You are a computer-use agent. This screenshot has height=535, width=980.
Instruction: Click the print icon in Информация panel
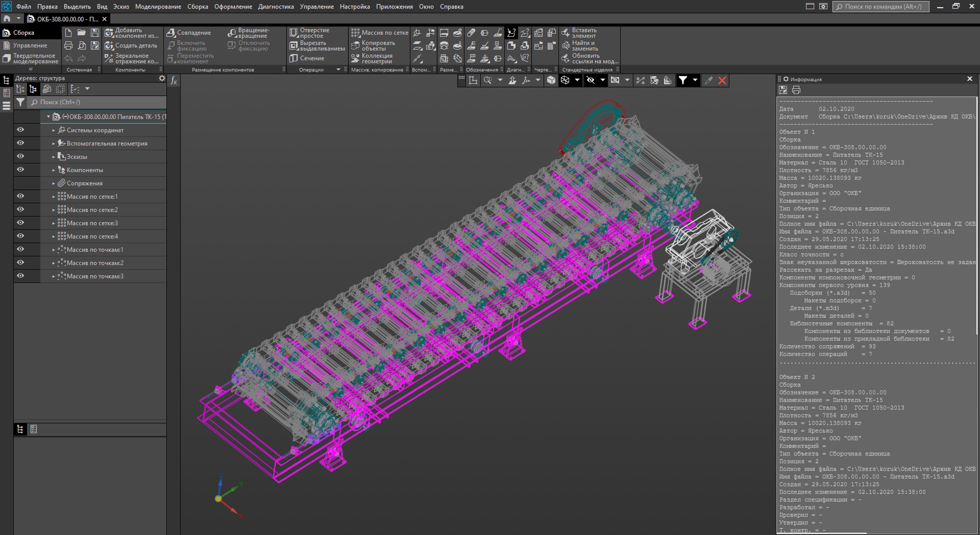pos(796,90)
